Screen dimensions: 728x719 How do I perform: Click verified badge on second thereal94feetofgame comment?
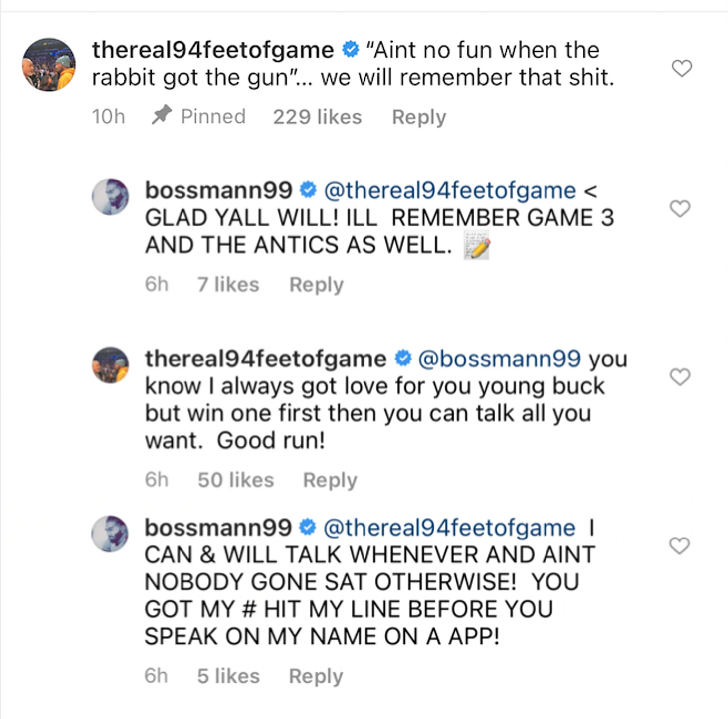tap(402, 358)
